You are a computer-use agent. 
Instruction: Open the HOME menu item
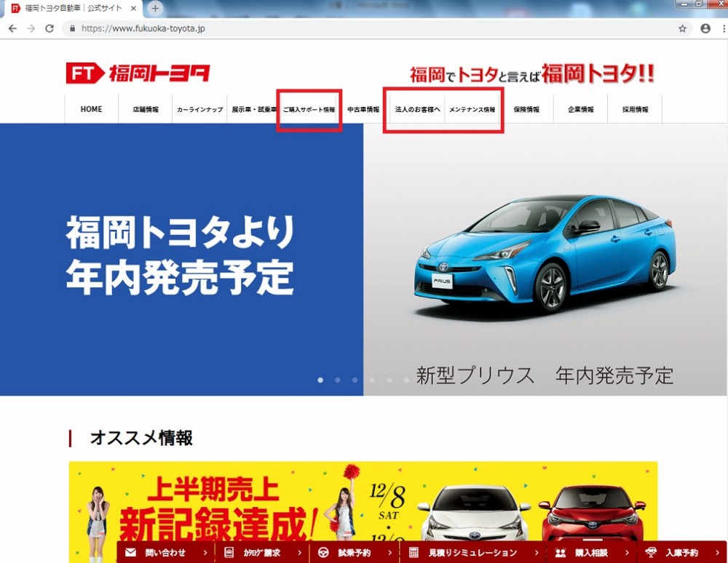[x=92, y=109]
